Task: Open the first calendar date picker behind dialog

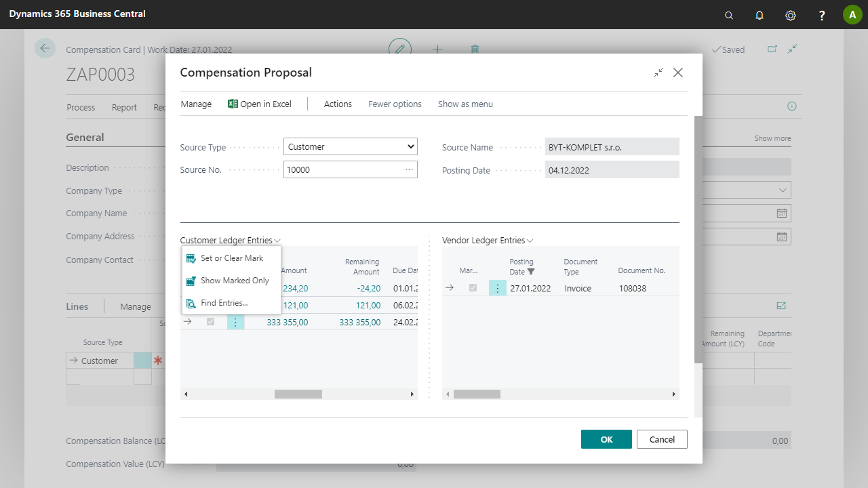Action: [782, 213]
